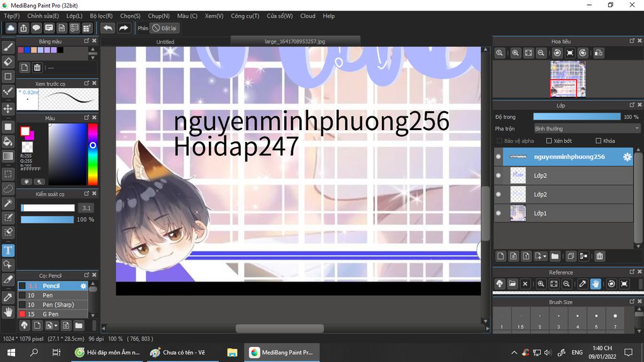Image resolution: width=644 pixels, height=362 pixels.
Task: Add a new layer in Layers panel
Action: pos(500,256)
